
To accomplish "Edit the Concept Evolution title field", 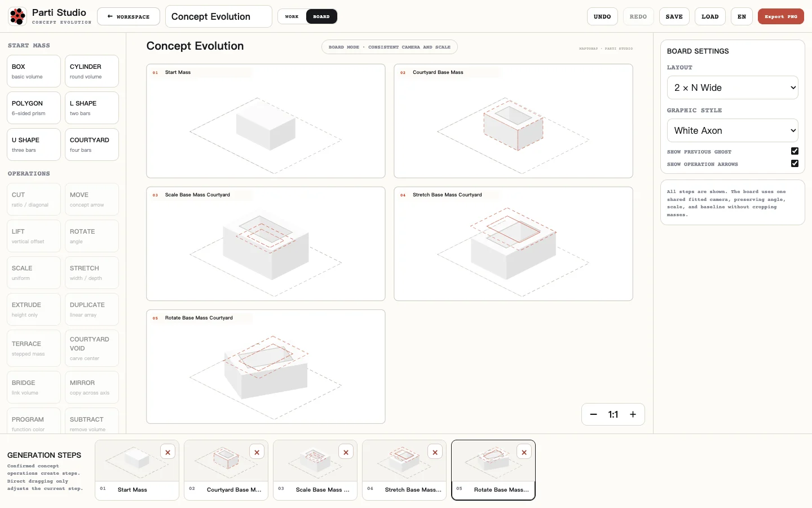I will (219, 16).
